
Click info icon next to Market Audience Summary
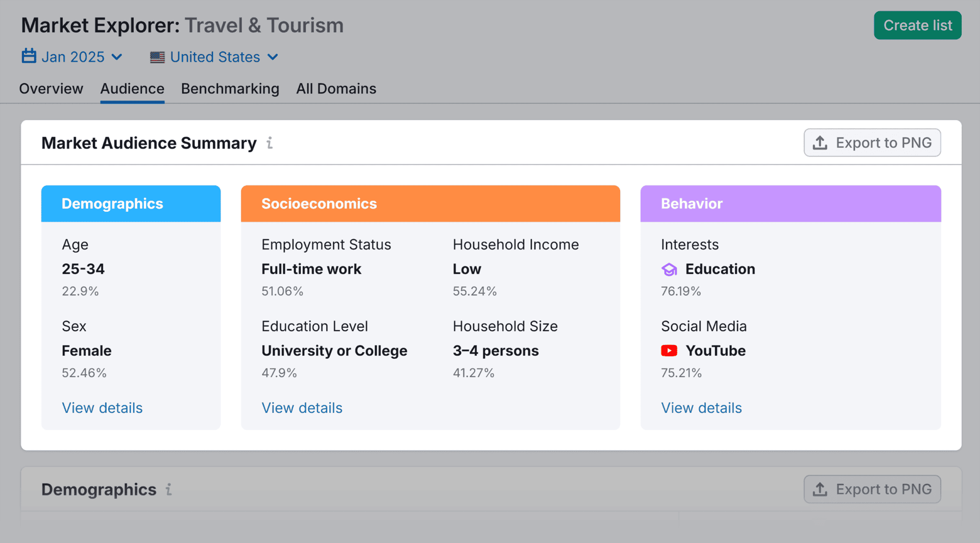269,143
